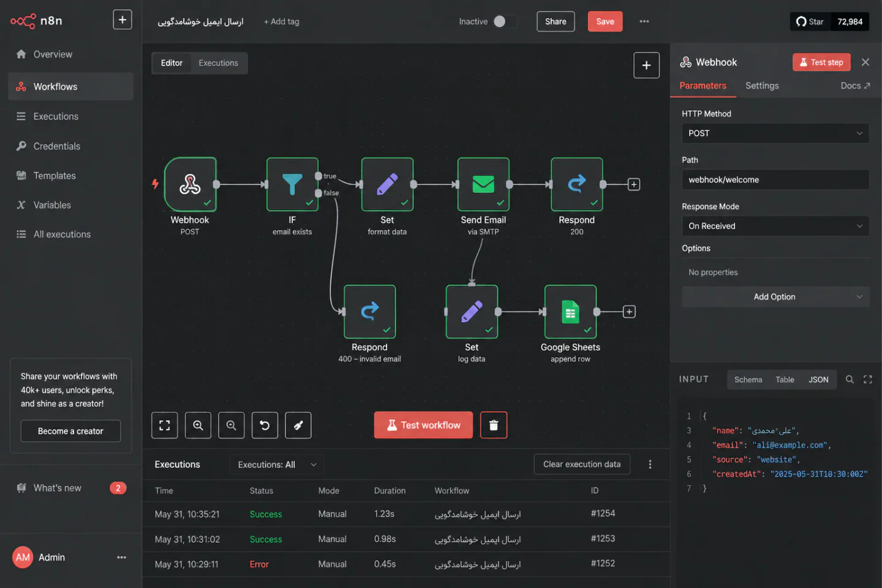The width and height of the screenshot is (882, 588).
Task: Open Templates in the sidebar
Action: click(x=70, y=176)
